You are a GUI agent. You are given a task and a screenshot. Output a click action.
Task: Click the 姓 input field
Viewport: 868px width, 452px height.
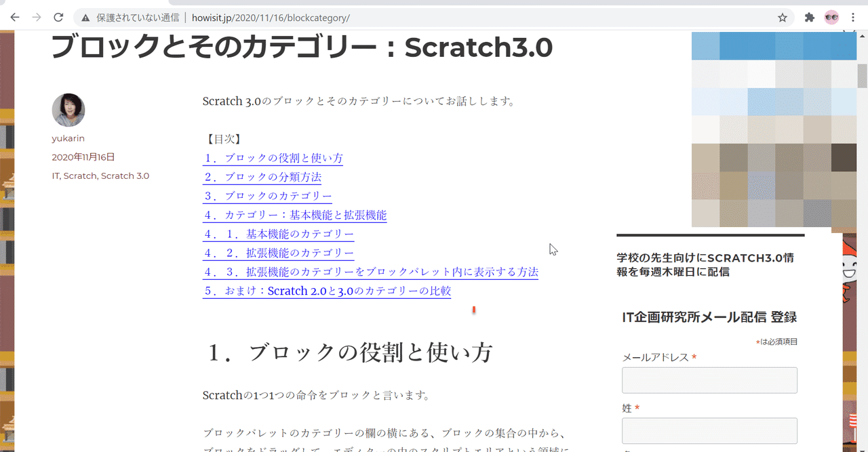709,431
